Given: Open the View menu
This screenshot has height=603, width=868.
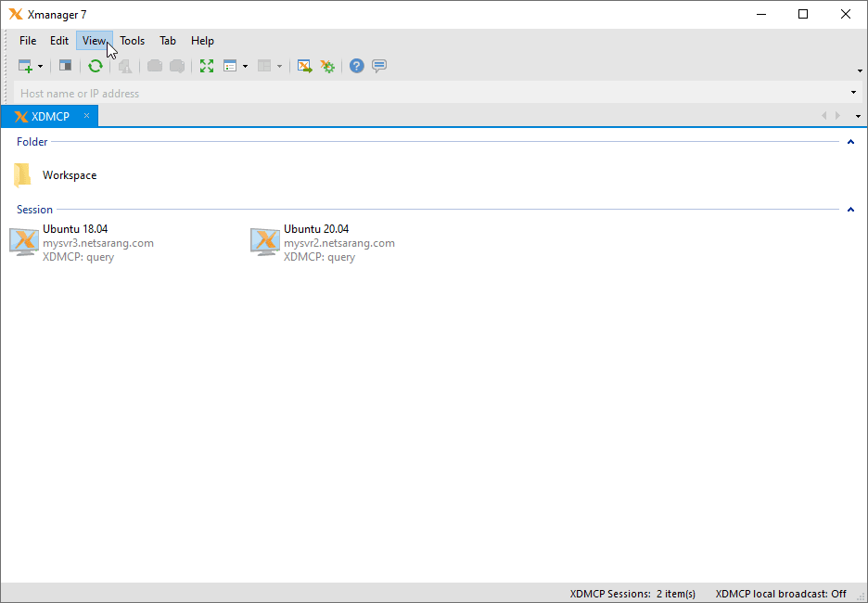Looking at the screenshot, I should (x=94, y=41).
